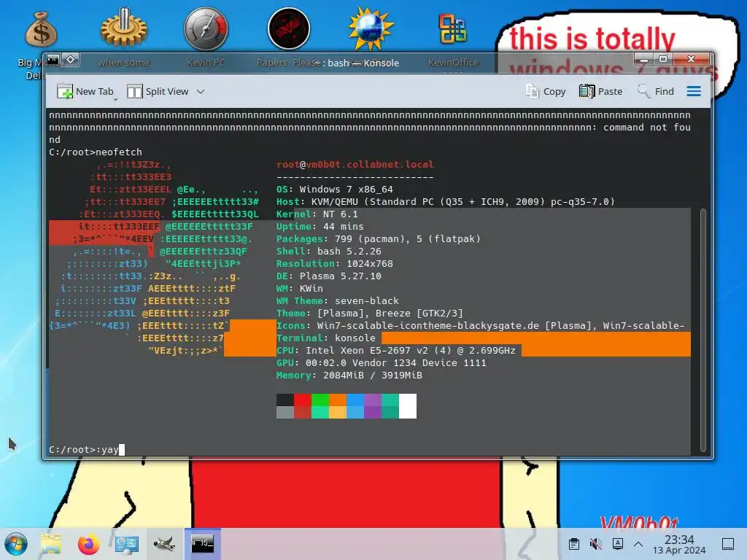Open the sun and globe desktop icon

pos(371,28)
